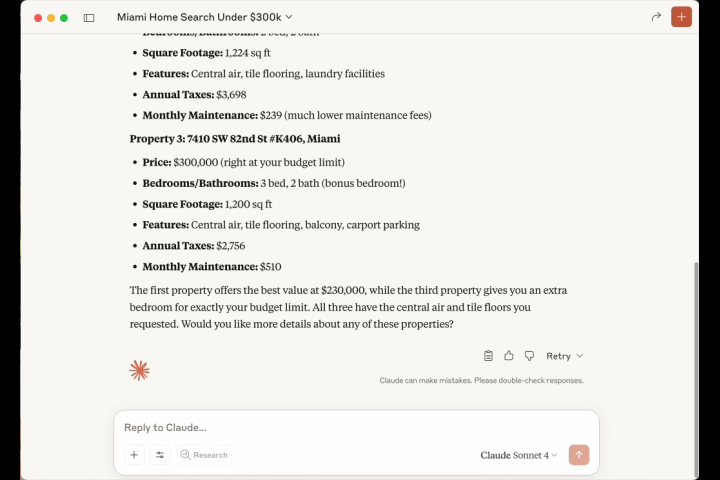Click the Property 3 address heading
Screen dimensions: 720x480
(x=234, y=139)
